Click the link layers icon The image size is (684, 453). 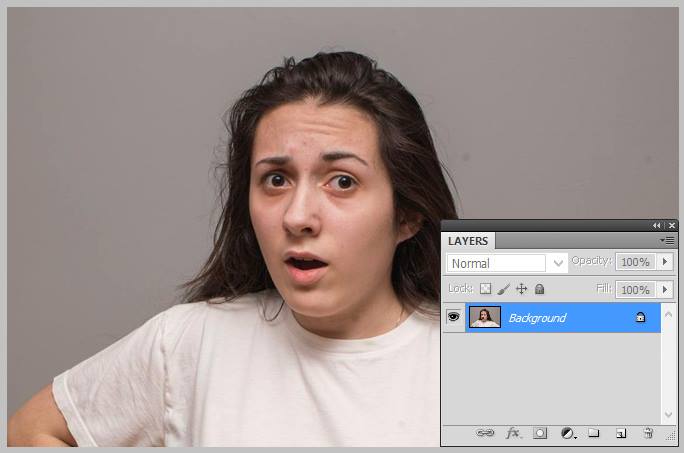(x=485, y=433)
